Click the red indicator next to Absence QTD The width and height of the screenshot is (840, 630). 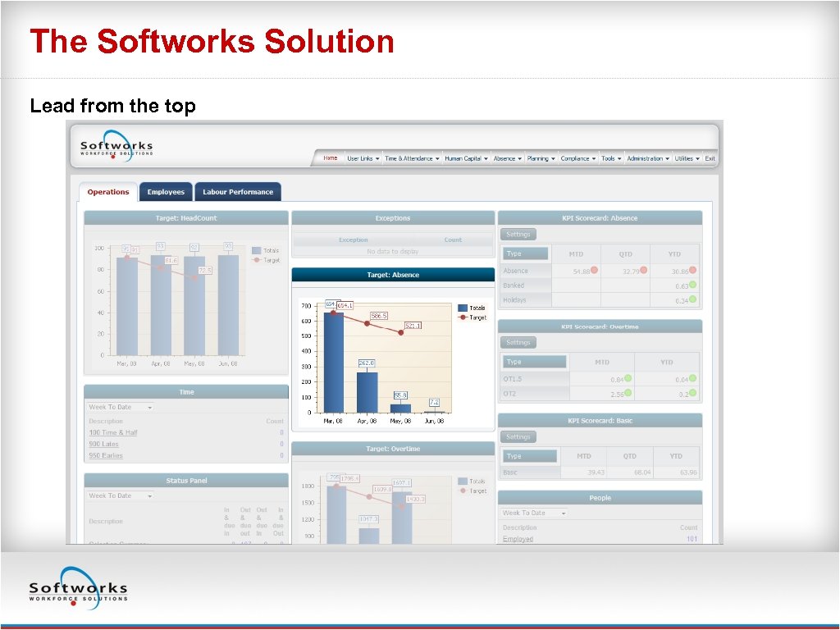tap(643, 269)
